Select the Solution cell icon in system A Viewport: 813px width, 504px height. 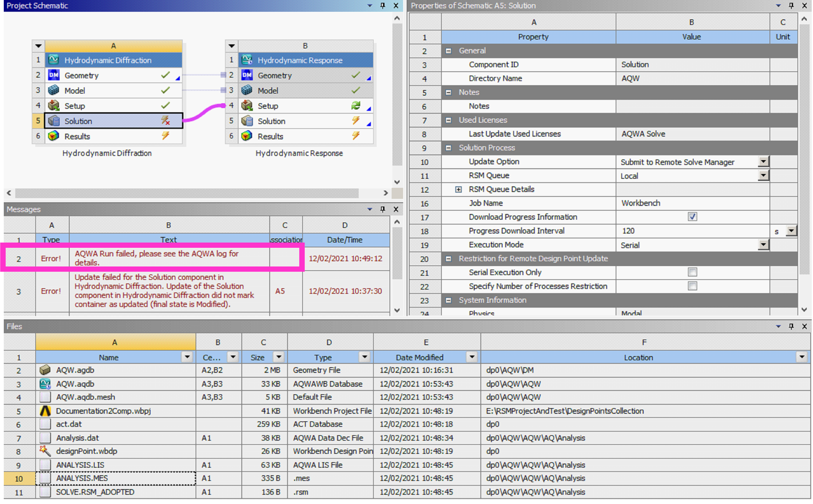(x=54, y=121)
